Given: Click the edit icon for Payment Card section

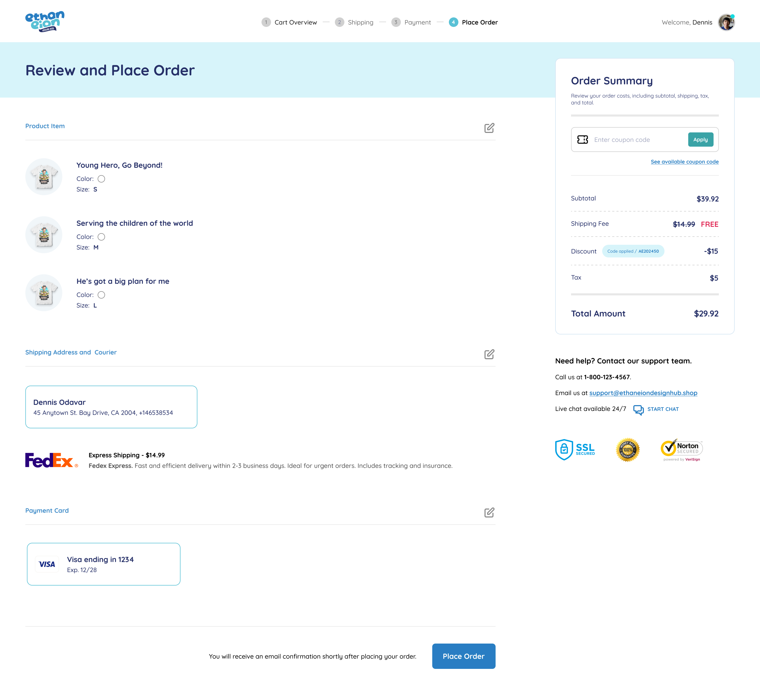Looking at the screenshot, I should [489, 512].
